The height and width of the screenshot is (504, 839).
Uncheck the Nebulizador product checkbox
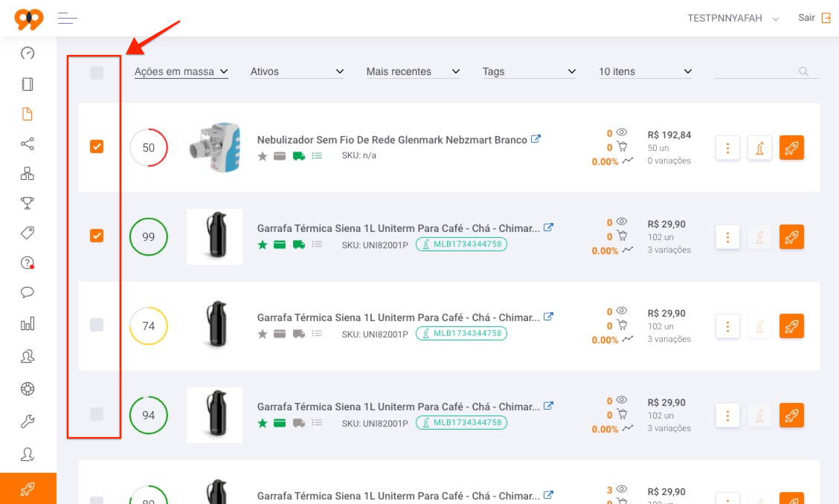(x=96, y=146)
